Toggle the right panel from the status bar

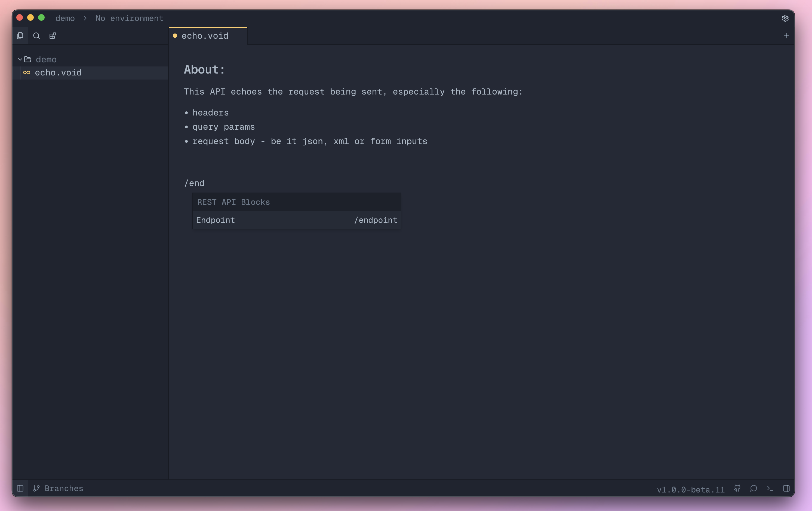(x=786, y=488)
